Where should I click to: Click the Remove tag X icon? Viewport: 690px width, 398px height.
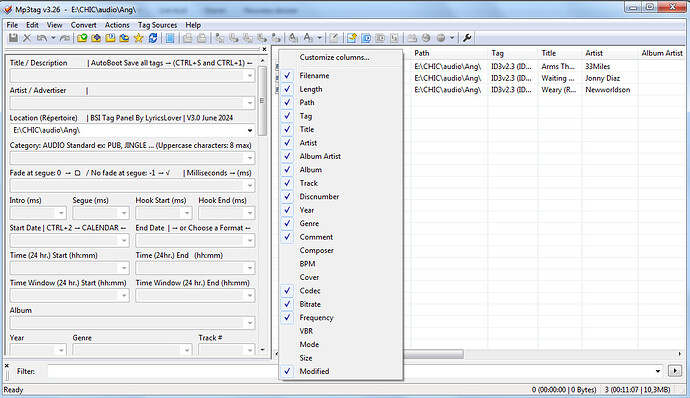coord(27,38)
